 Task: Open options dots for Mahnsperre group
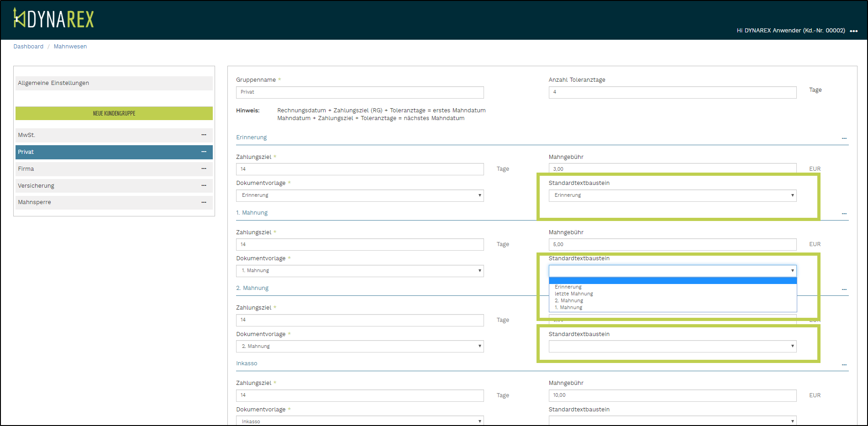204,202
